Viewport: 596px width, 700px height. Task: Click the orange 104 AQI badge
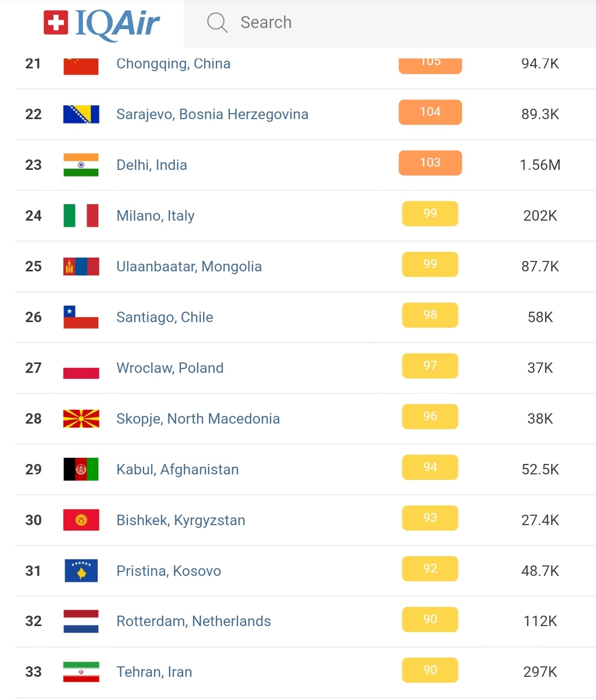(430, 112)
